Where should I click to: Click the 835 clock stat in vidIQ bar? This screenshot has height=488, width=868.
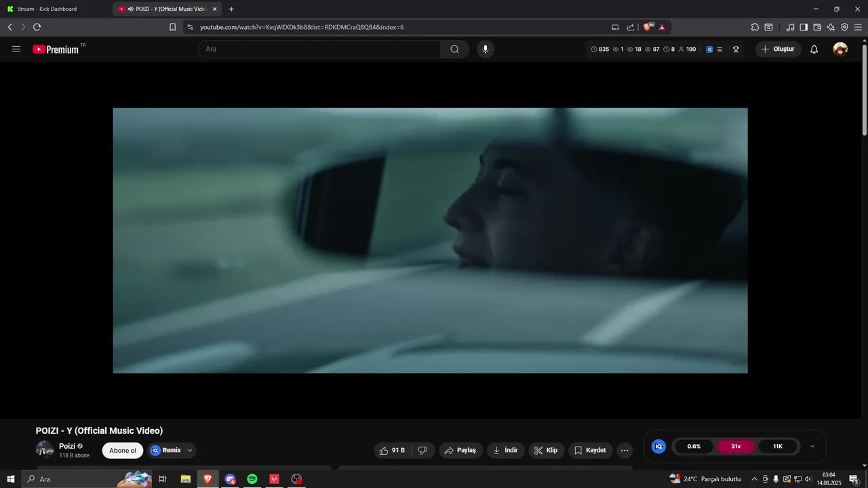600,49
